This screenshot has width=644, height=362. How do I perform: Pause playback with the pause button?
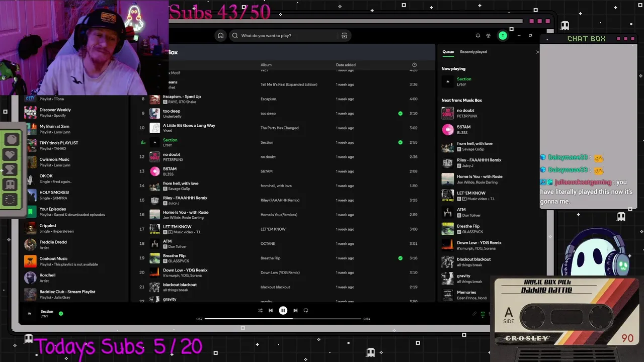point(283,311)
